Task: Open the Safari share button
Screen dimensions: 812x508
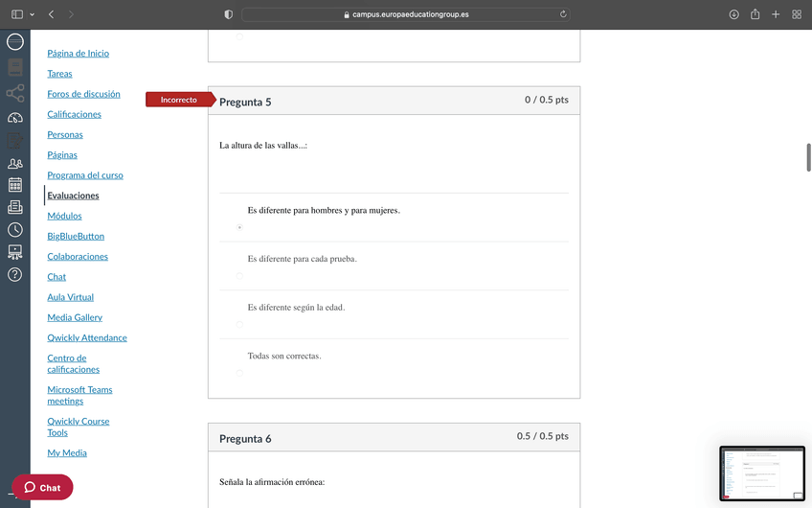Action: [x=756, y=14]
